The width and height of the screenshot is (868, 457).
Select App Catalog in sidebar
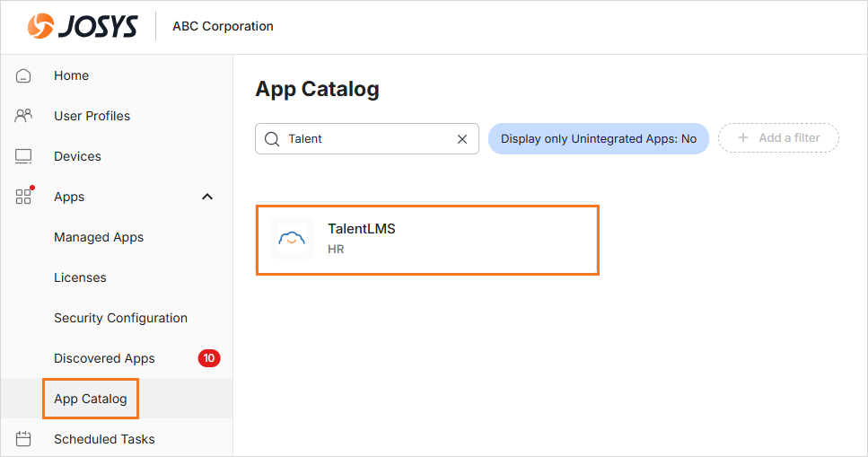[91, 399]
